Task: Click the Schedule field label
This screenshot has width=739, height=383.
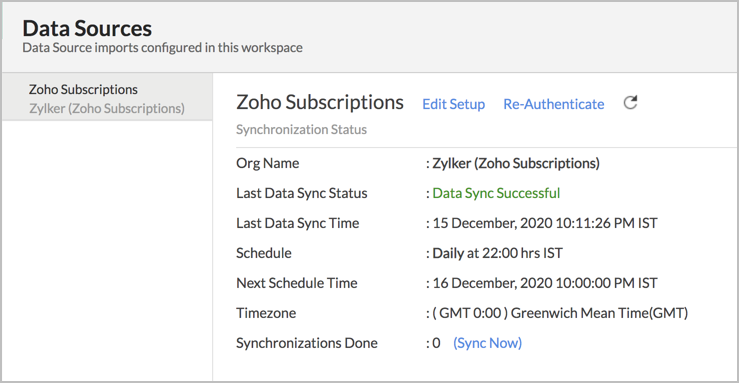Action: click(264, 253)
